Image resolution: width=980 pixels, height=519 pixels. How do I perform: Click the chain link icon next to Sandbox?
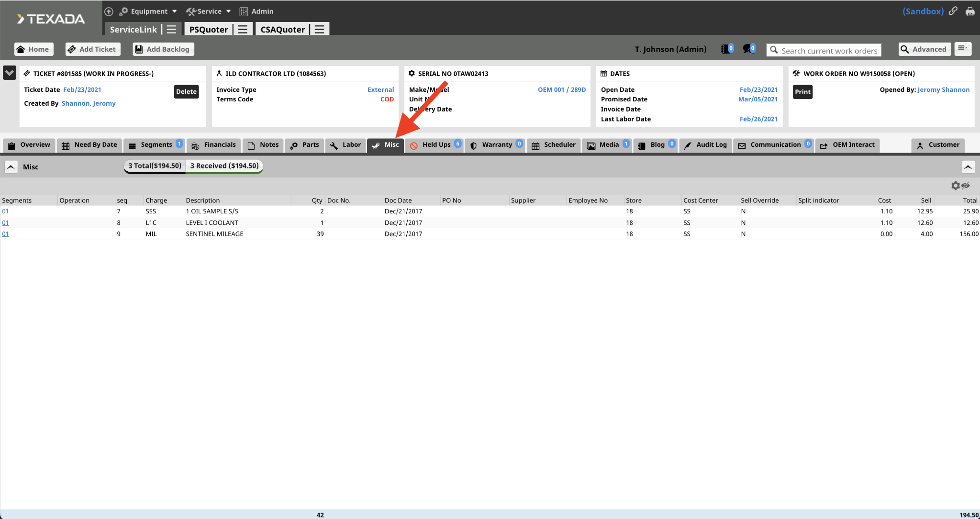pyautogui.click(x=953, y=11)
